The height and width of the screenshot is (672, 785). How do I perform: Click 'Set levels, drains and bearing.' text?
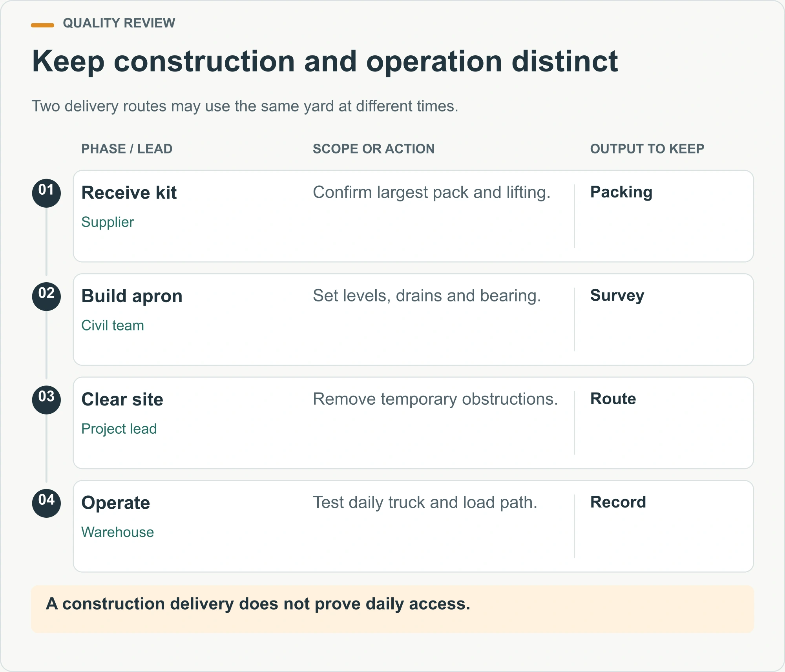[427, 296]
